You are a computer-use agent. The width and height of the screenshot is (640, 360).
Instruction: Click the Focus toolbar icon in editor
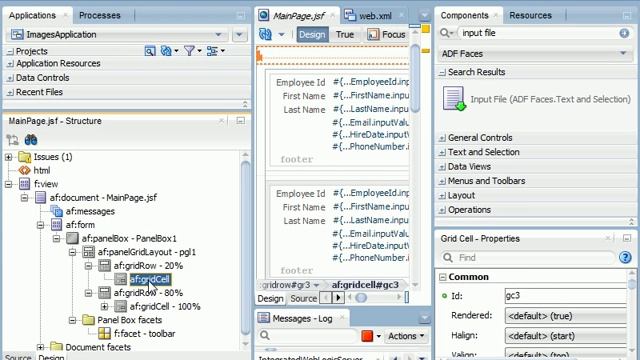click(x=373, y=35)
